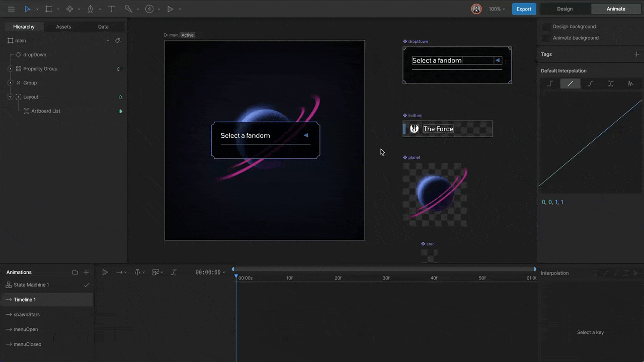Create a new animations folder
The height and width of the screenshot is (362, 644).
pyautogui.click(x=75, y=272)
